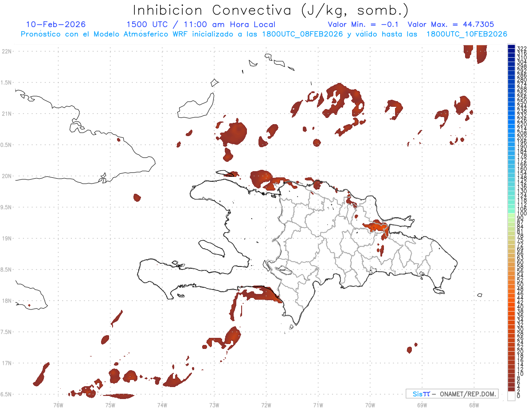Click the '73W' longitude label

(x=214, y=404)
